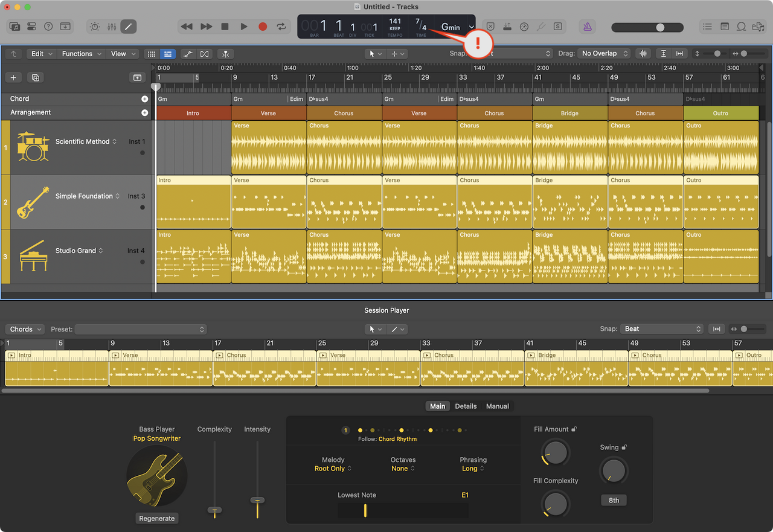Open the Library panel icon
The image size is (773, 532).
tap(14, 27)
